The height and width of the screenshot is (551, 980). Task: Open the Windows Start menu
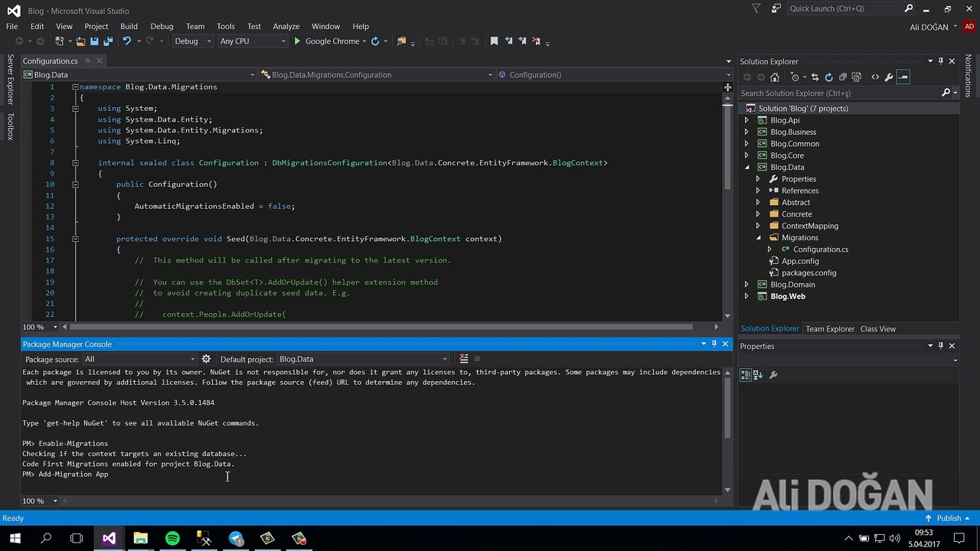pyautogui.click(x=15, y=538)
